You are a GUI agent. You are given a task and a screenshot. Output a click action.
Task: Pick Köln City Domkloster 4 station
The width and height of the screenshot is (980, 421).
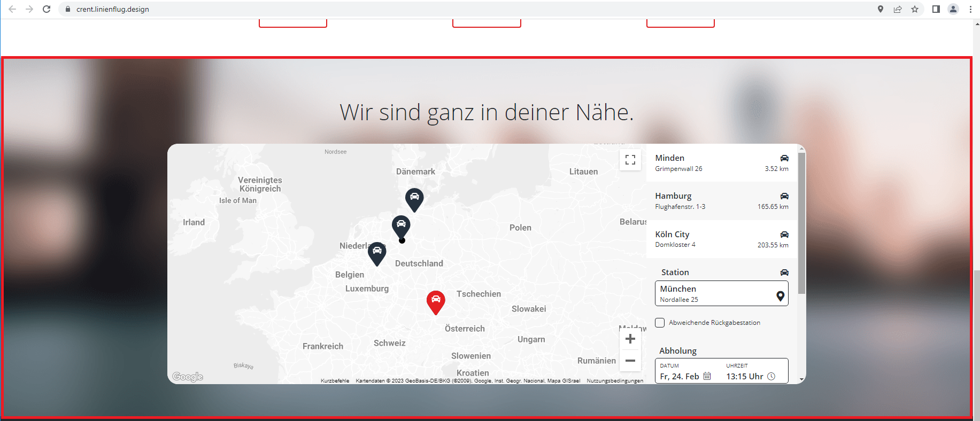[x=721, y=239]
